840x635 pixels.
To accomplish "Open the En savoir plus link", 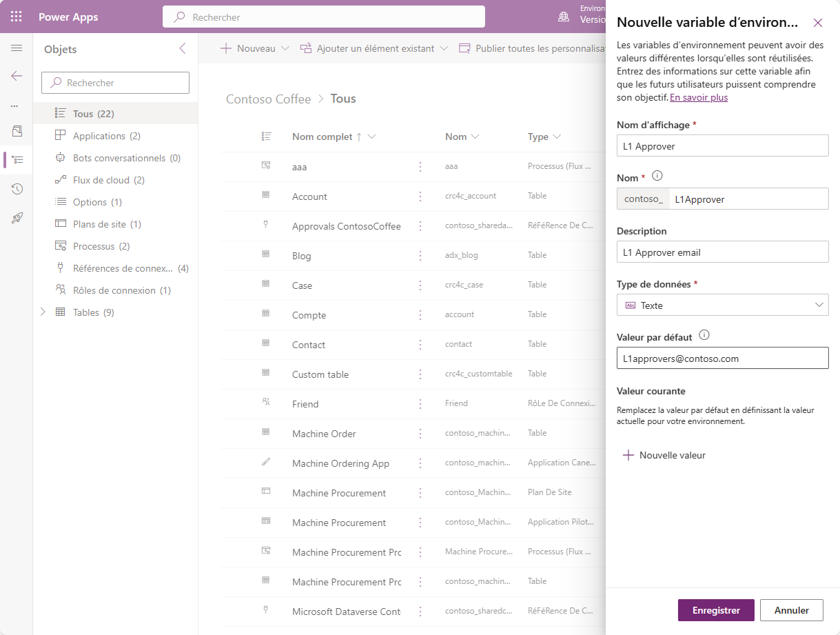I will pyautogui.click(x=699, y=97).
